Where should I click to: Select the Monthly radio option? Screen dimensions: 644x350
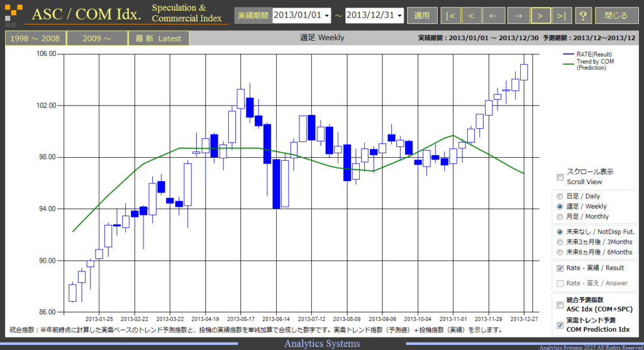559,217
